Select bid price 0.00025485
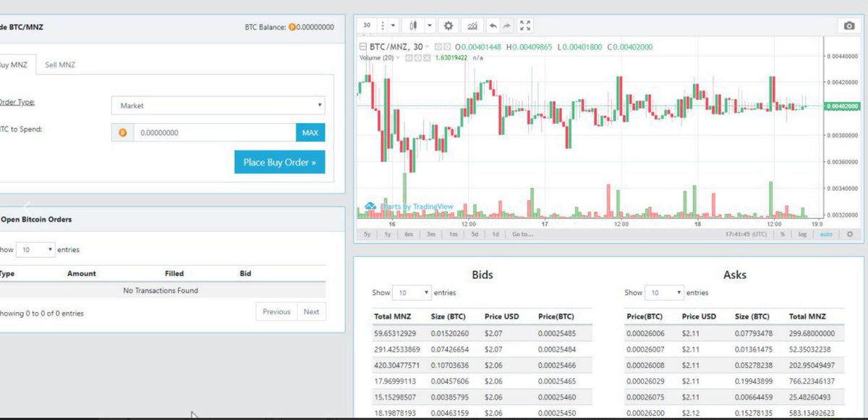 tap(558, 334)
